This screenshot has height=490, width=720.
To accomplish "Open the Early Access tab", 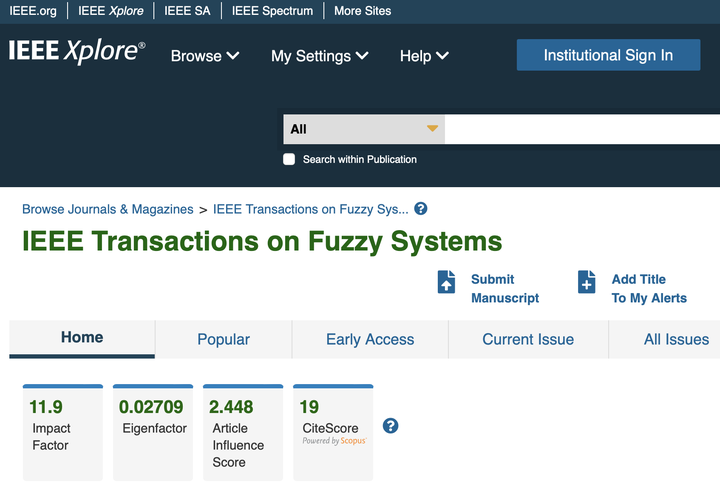I will [x=370, y=340].
